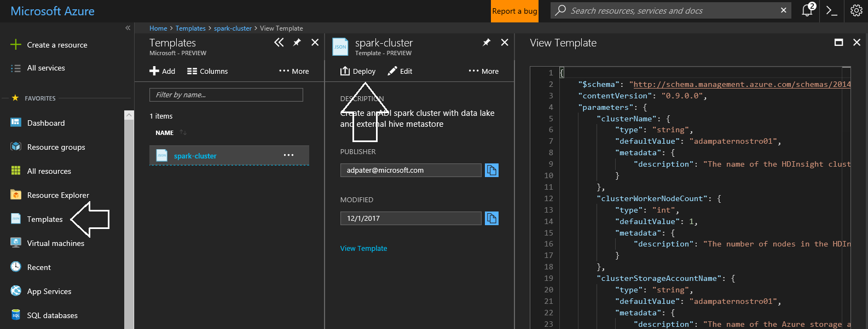
Task: Copy the publisher email to clipboard
Action: (491, 170)
